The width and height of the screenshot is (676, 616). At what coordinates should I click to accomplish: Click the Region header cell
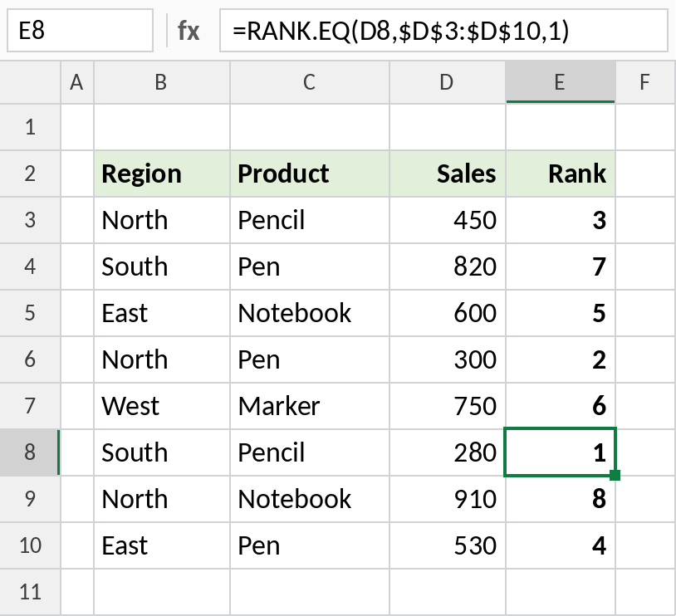[x=162, y=174]
